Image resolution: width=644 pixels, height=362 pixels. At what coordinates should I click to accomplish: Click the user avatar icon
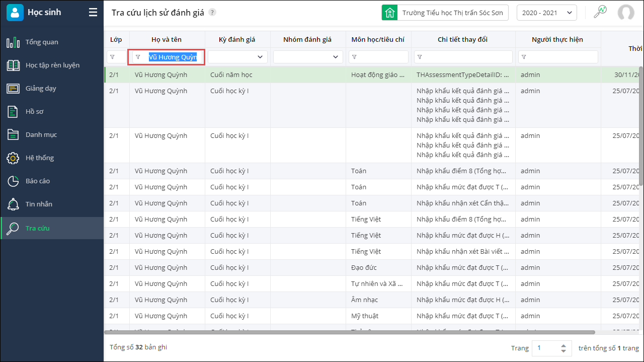[626, 13]
